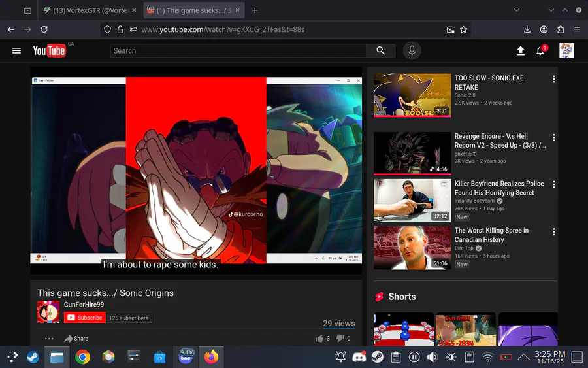Open options for Revenge Encore video

[553, 137]
